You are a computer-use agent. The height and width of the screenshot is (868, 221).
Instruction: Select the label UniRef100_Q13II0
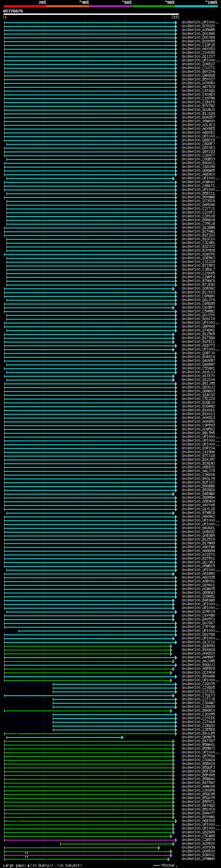198,642
